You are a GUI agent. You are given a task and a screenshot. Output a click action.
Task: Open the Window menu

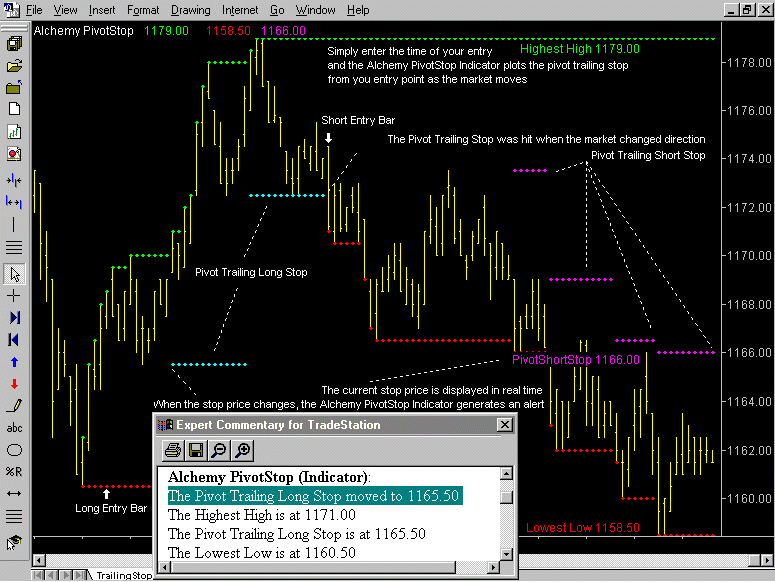[x=315, y=10]
